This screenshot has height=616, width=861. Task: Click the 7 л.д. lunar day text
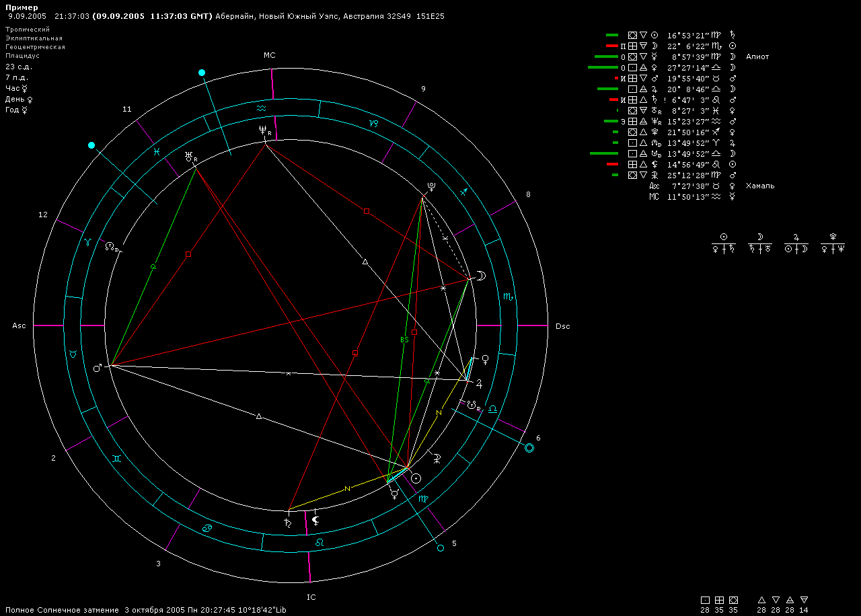pyautogui.click(x=17, y=77)
